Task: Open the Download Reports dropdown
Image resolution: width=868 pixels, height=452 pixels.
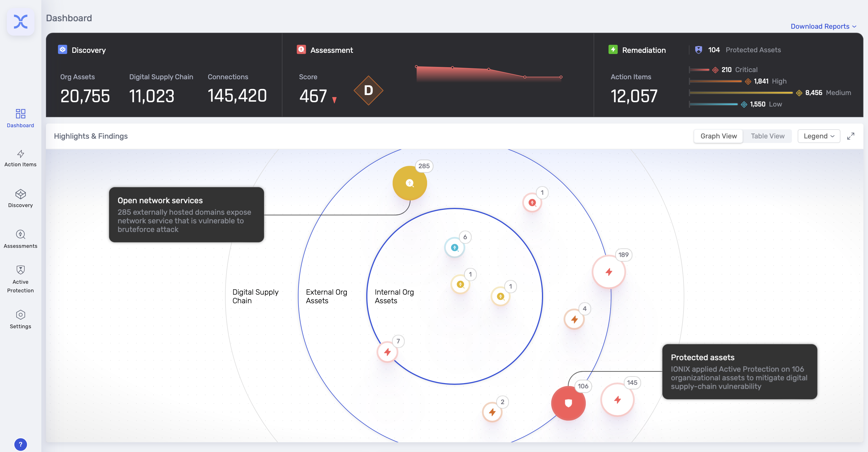Action: pos(823,26)
